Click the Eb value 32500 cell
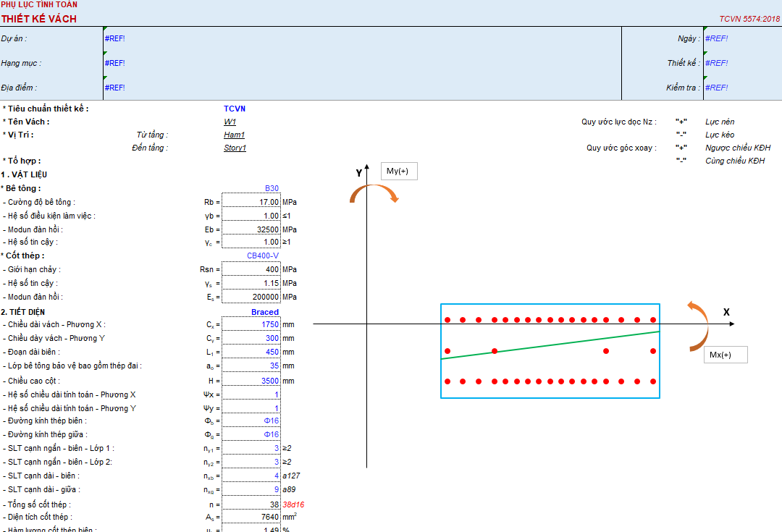 tap(251, 229)
